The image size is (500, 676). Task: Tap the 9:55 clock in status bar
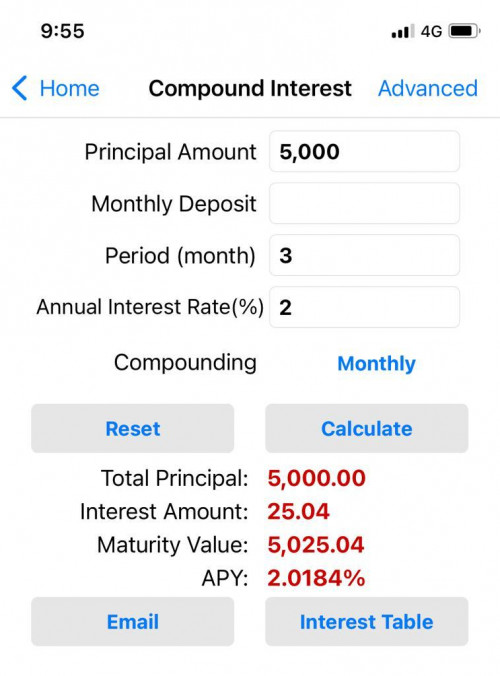tap(62, 31)
